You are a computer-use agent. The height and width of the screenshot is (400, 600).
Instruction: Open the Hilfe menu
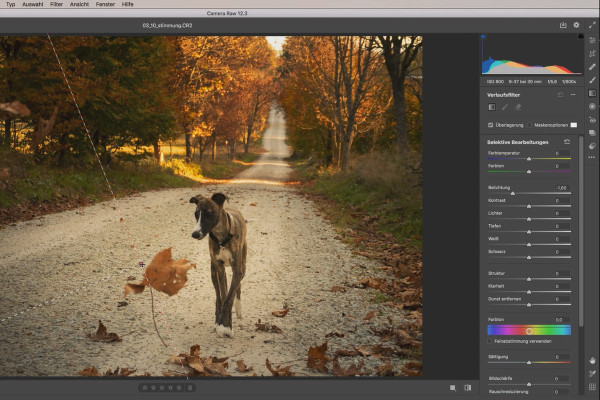point(127,4)
